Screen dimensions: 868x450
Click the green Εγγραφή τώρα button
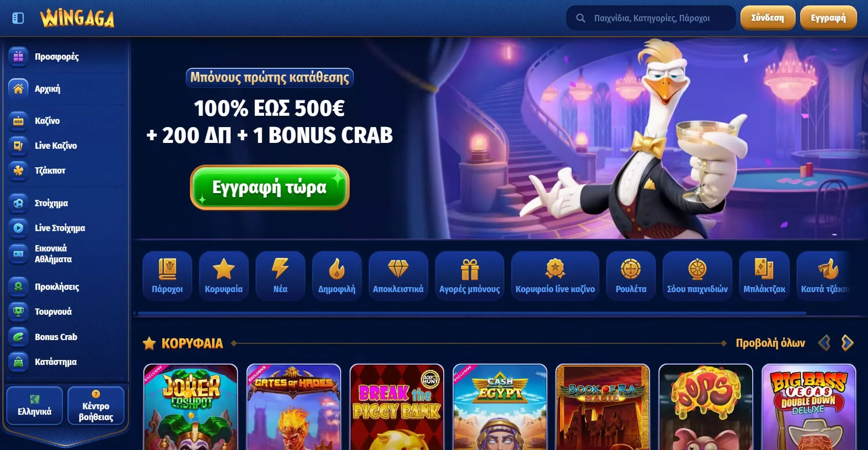[270, 187]
